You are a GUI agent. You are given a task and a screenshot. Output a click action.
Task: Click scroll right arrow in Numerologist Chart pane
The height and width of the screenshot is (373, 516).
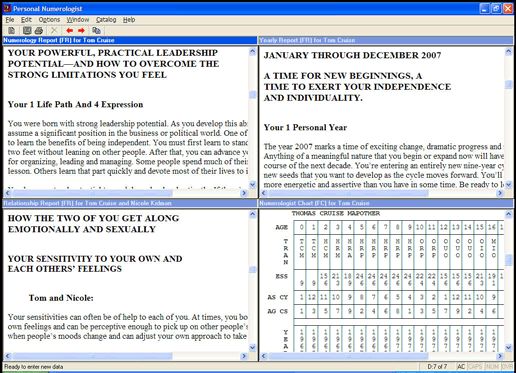(x=500, y=356)
